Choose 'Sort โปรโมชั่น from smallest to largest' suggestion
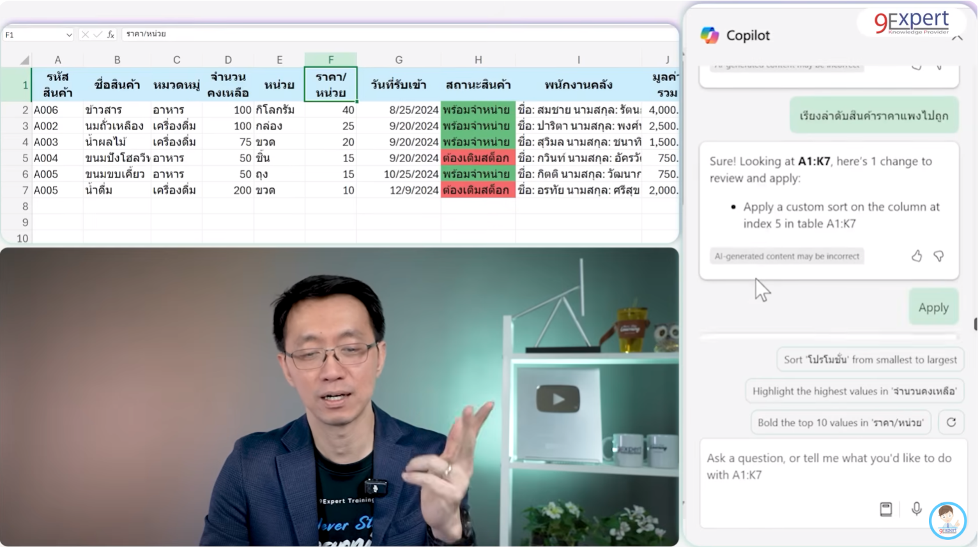 pos(869,359)
